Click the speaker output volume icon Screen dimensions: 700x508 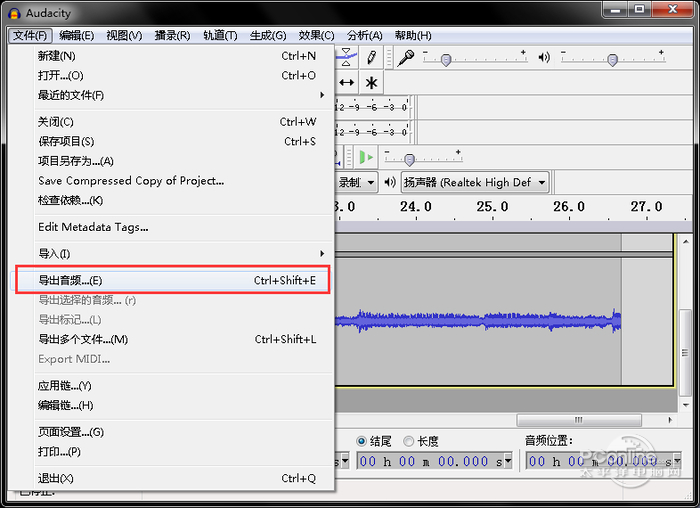[x=544, y=58]
